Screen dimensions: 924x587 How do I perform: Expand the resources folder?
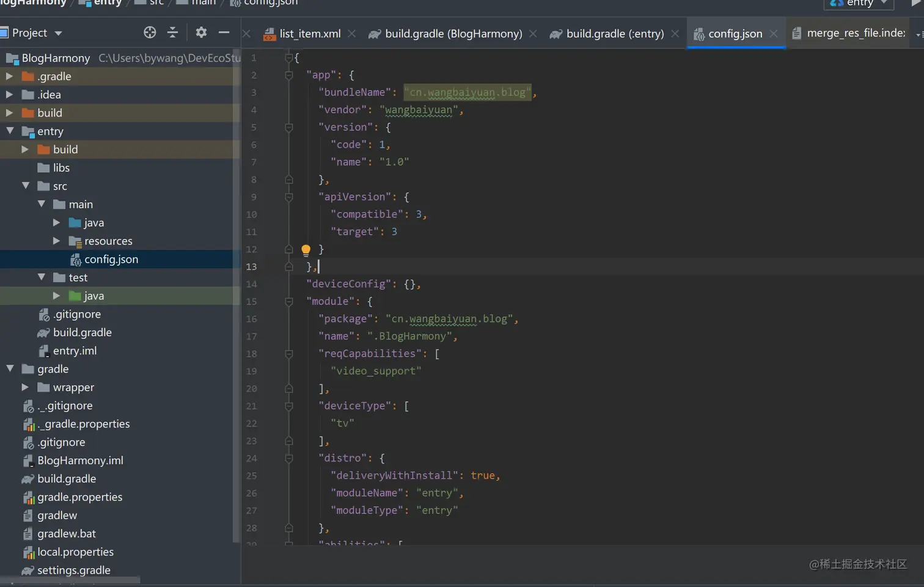tap(56, 241)
